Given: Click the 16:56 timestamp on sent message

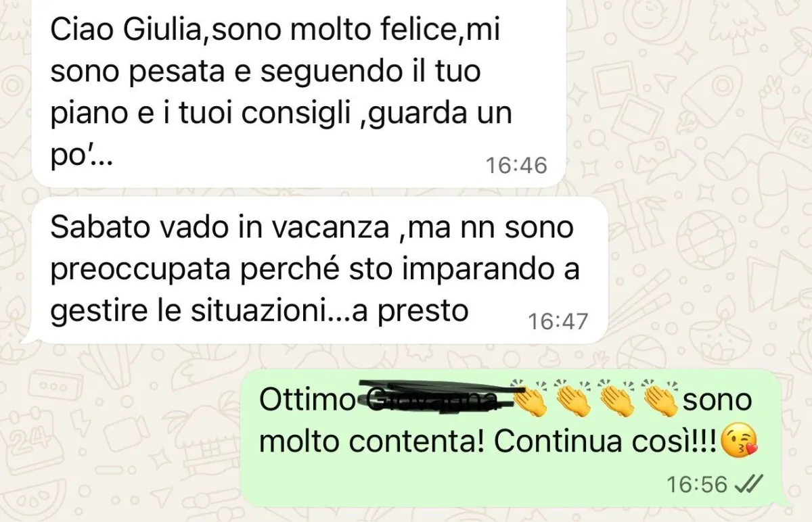Looking at the screenshot, I should click(x=697, y=484).
